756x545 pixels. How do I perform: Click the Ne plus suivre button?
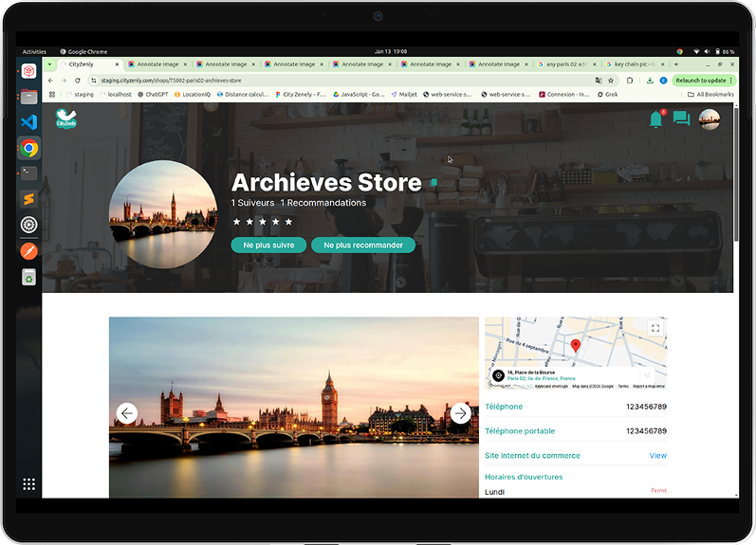(268, 245)
